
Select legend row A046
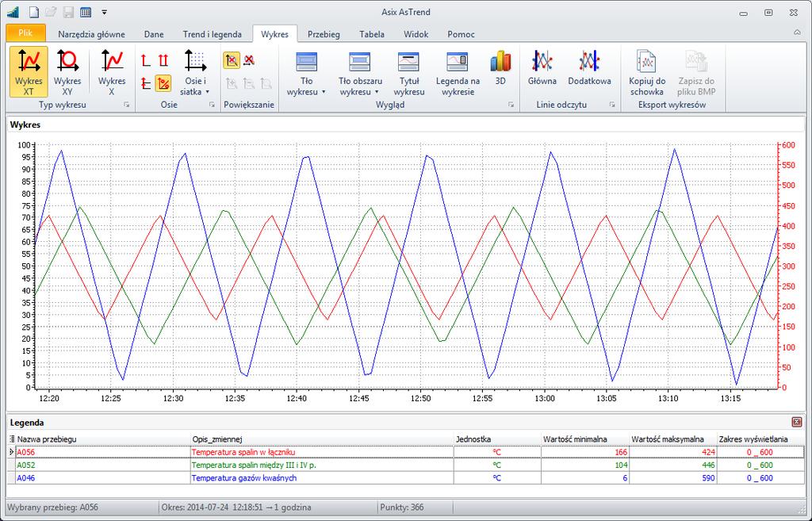[x=405, y=478]
